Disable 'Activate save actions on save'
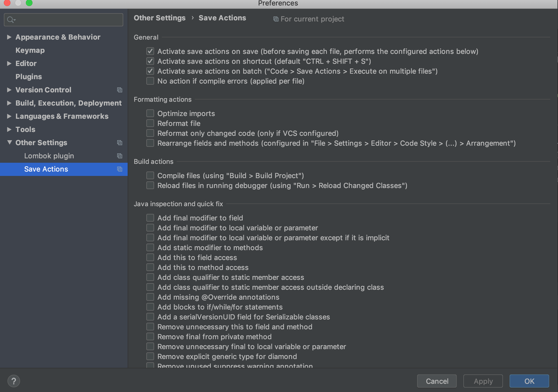The image size is (558, 392). pyautogui.click(x=150, y=51)
